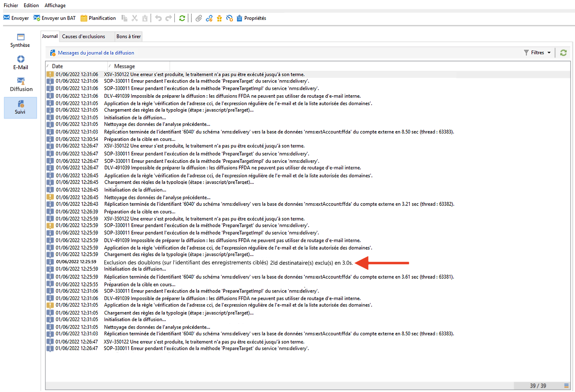Sort the log by the Date column

[57, 66]
